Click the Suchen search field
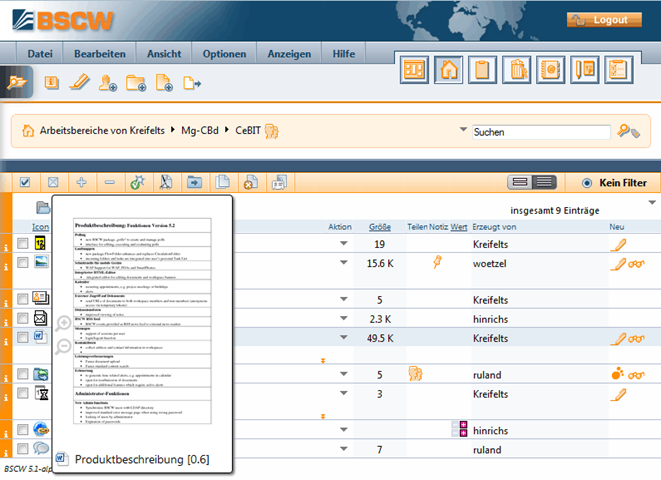This screenshot has height=480, width=661. coord(541,132)
